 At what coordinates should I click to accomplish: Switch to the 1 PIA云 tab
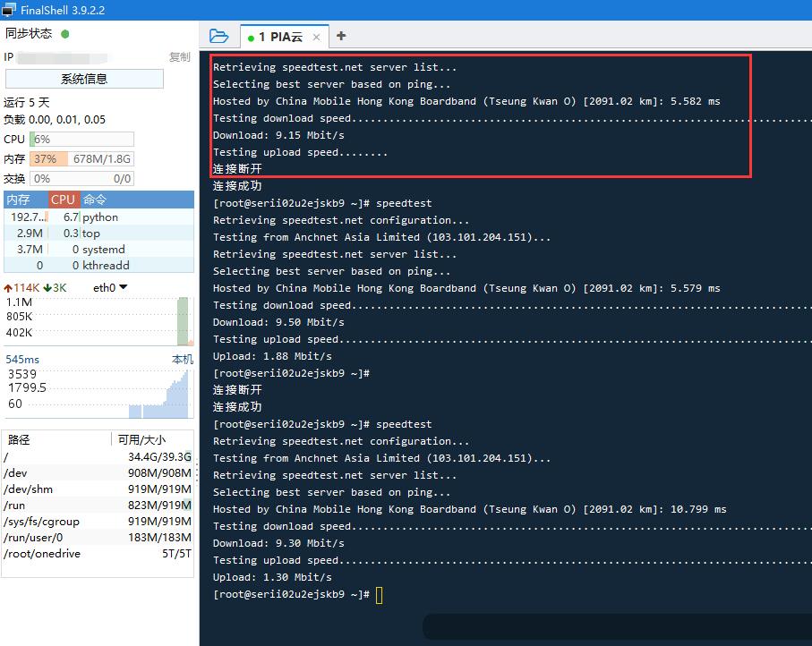click(282, 37)
